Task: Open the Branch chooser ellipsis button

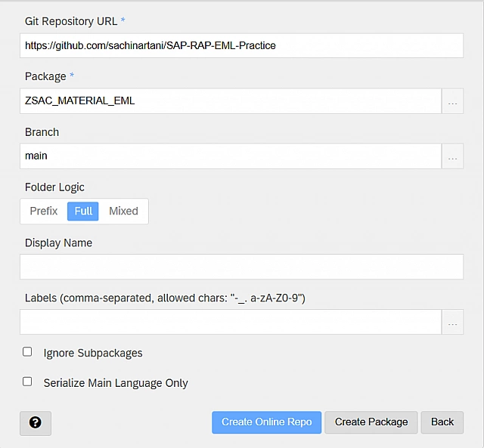Action: [x=452, y=156]
